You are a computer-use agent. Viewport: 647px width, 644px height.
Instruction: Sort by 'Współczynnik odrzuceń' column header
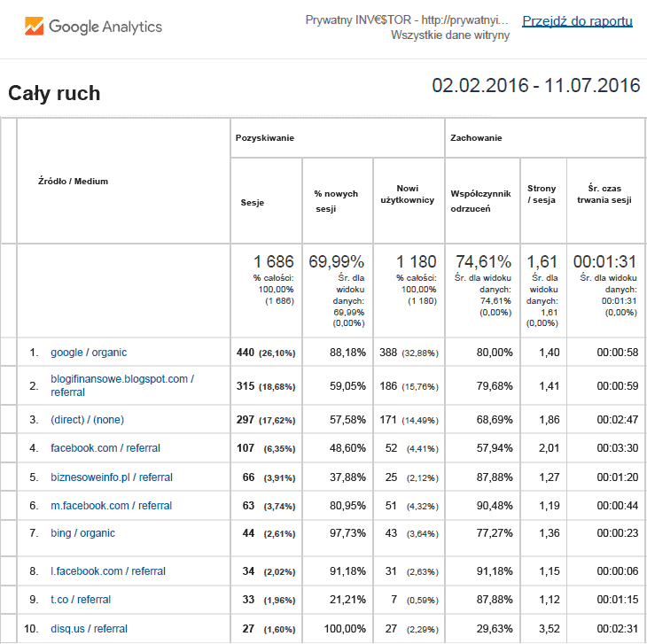point(481,200)
